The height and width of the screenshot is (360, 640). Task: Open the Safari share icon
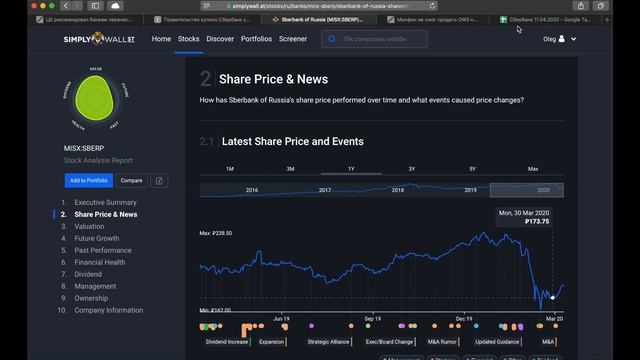[580, 6]
